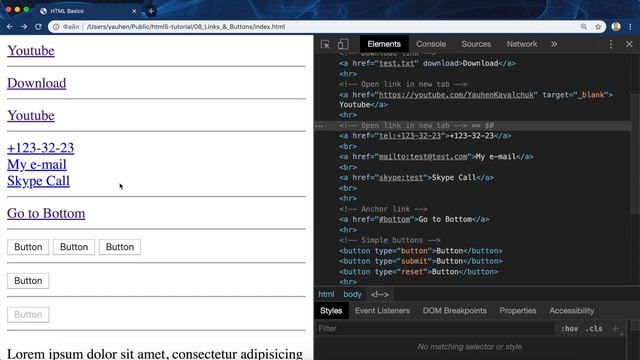Open Chrome three-dot menu

pyautogui.click(x=630, y=27)
